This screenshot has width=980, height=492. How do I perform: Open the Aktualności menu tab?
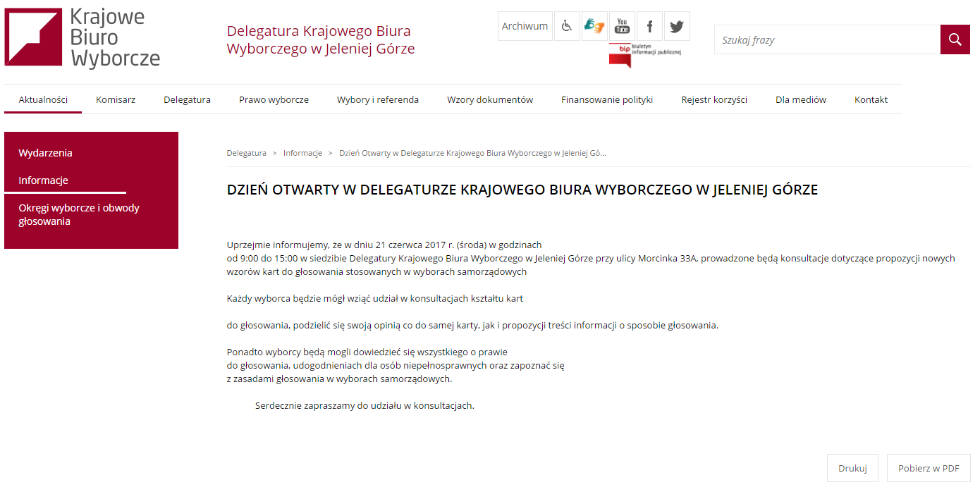point(43,99)
